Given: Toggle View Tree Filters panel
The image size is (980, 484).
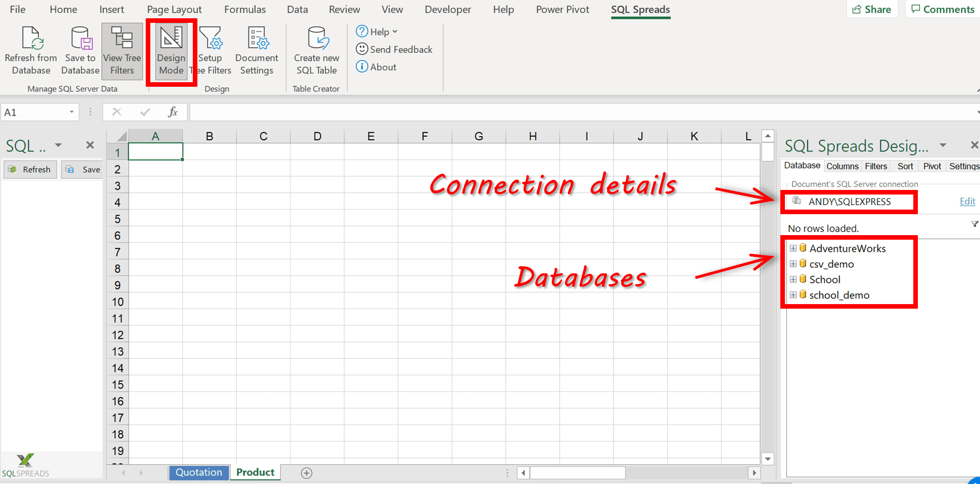Looking at the screenshot, I should tap(122, 51).
